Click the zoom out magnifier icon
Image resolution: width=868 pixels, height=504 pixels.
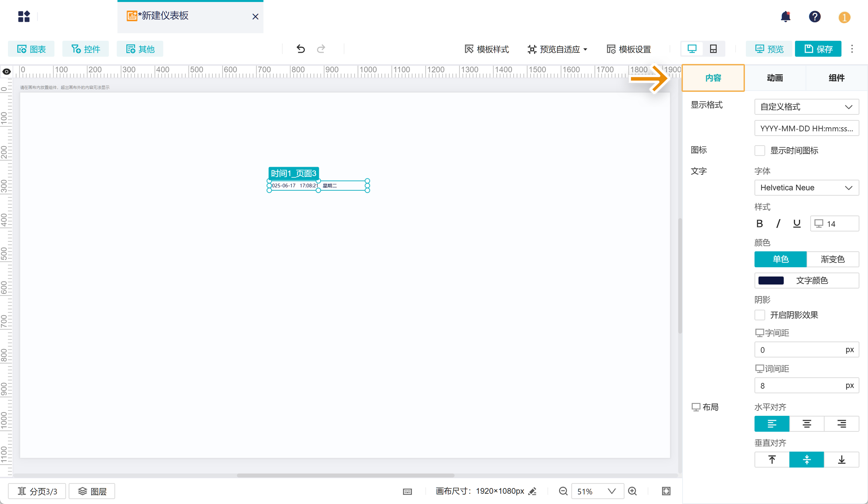pos(563,491)
